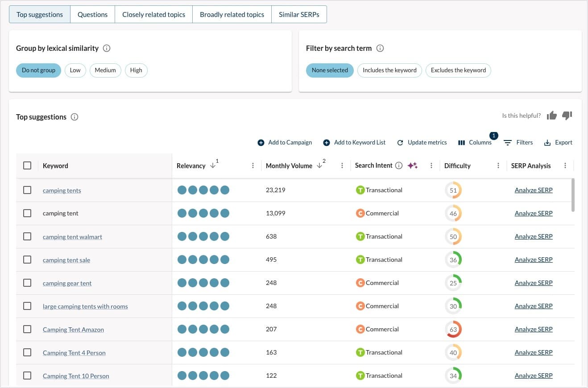Open the SERP Analysis column menu
Image resolution: width=588 pixels, height=388 pixels.
point(565,165)
